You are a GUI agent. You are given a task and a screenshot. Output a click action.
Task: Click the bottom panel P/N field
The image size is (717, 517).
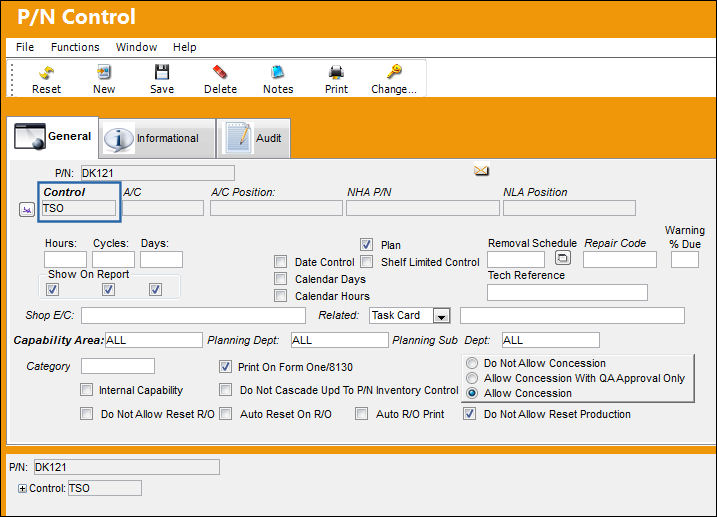(x=127, y=467)
